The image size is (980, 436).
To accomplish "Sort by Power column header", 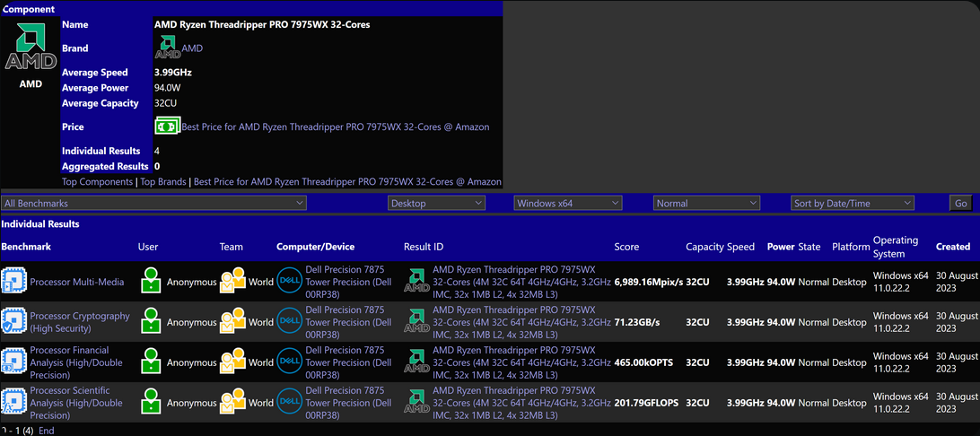I will [x=781, y=247].
